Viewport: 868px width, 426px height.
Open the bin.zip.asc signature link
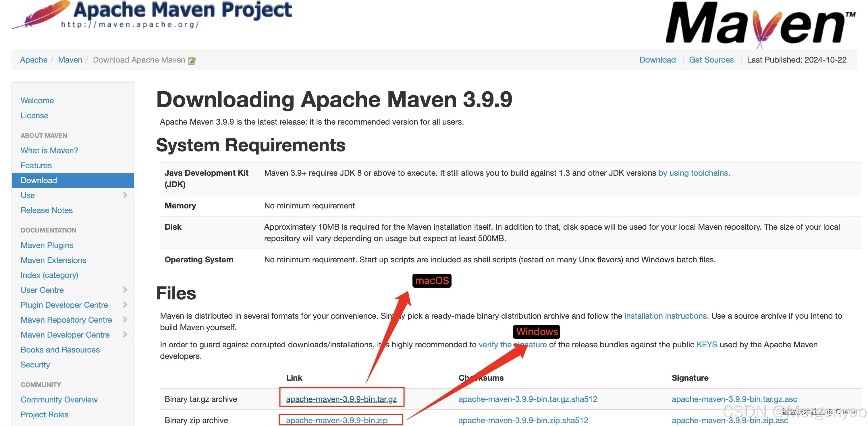point(730,420)
